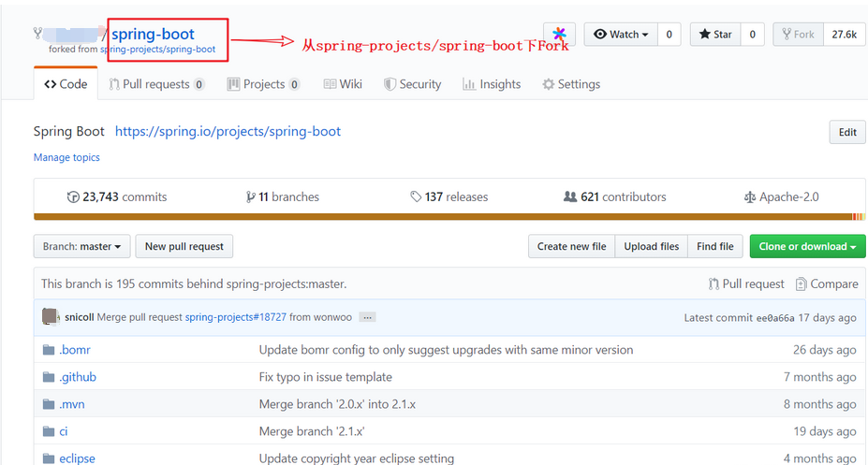
Task: Open the spring-projects#18727 pull request link
Action: click(x=236, y=317)
